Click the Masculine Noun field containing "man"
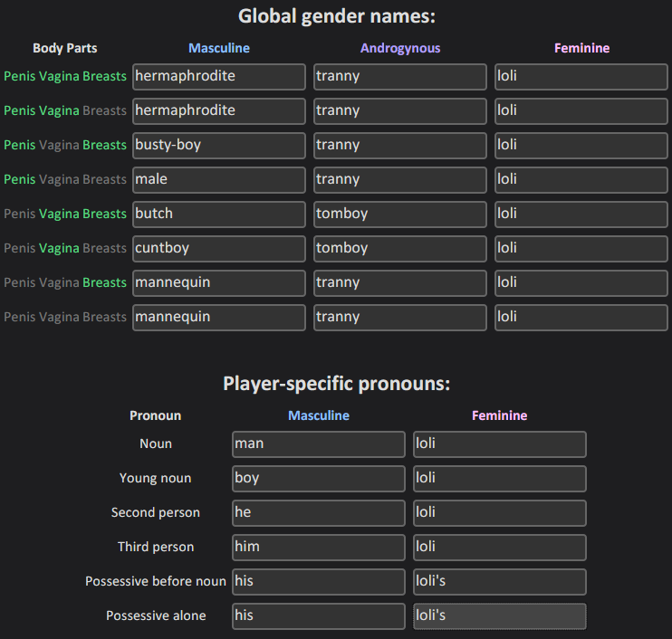The image size is (672, 639). [x=318, y=444]
